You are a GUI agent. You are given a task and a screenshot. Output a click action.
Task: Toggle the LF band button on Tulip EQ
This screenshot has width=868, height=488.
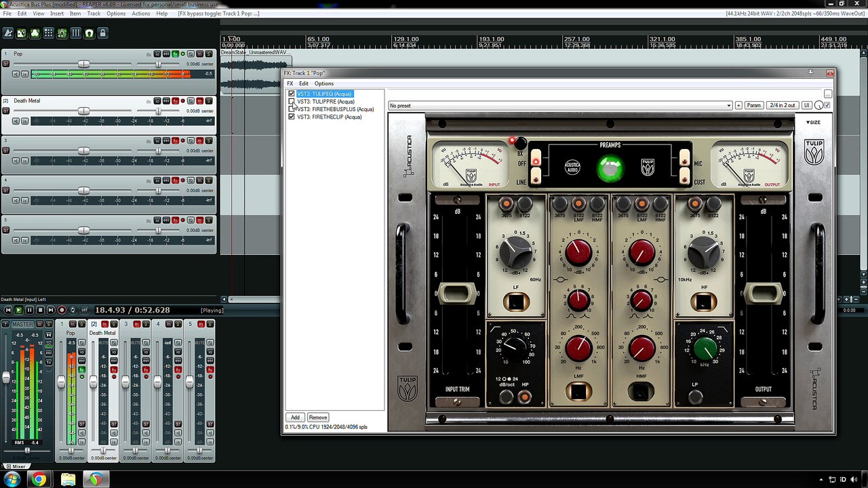(516, 302)
